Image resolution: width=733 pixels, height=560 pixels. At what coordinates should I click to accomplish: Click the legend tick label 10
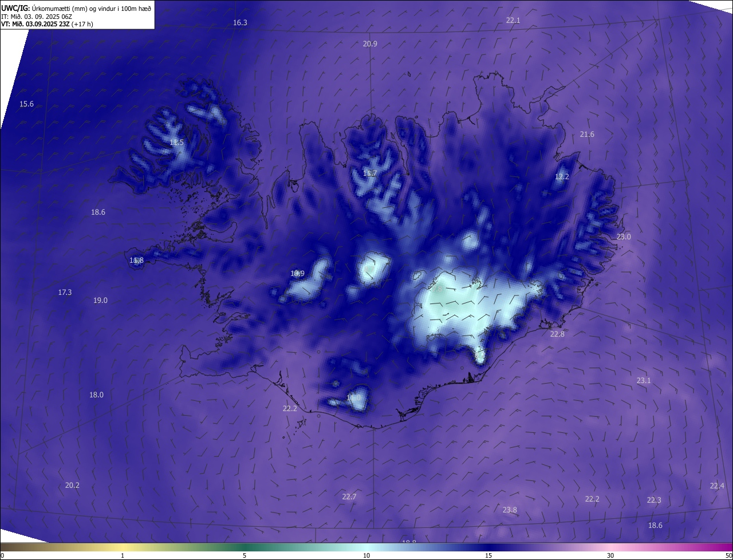click(366, 556)
